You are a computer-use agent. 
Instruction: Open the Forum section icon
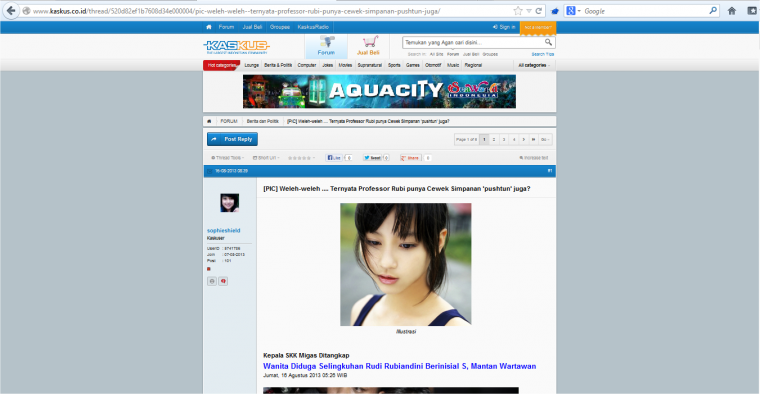(x=326, y=46)
